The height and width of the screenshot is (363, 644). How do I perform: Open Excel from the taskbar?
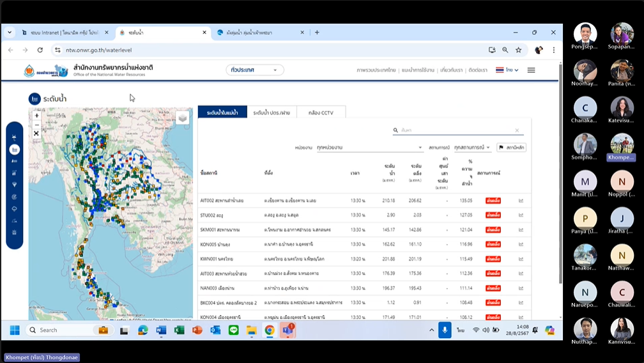(180, 330)
